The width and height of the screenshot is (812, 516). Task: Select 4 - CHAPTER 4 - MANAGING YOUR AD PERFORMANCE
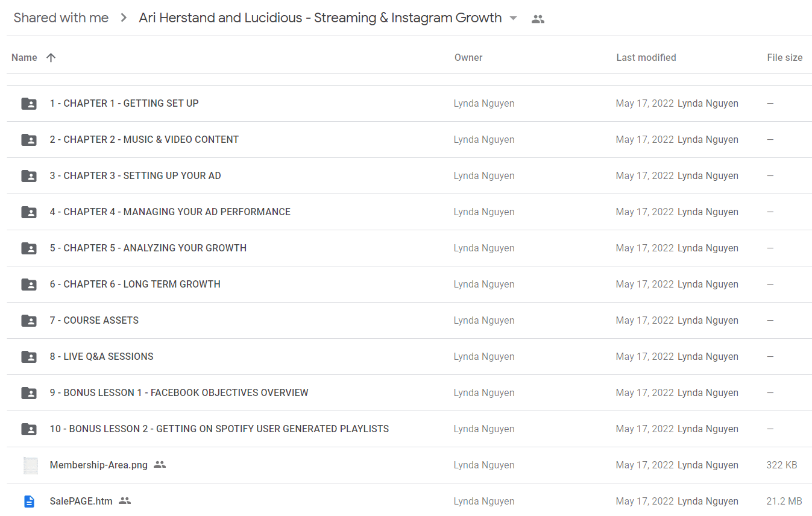(x=170, y=212)
